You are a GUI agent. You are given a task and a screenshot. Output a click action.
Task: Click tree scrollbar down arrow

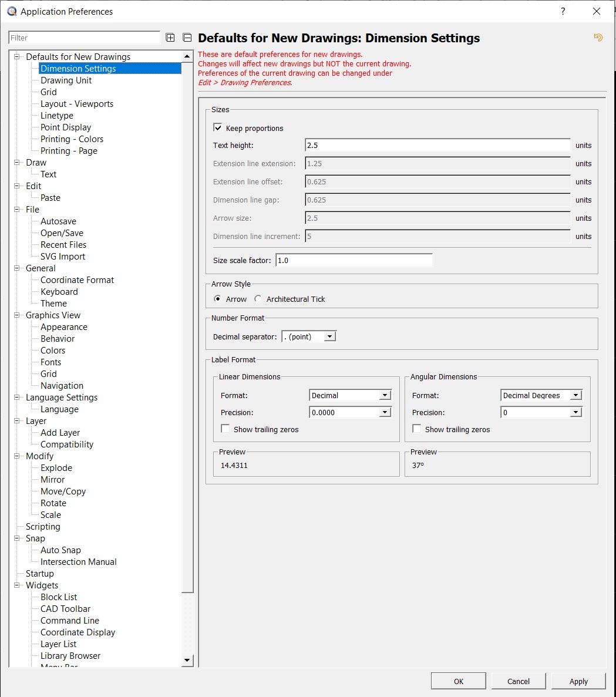pos(187,661)
